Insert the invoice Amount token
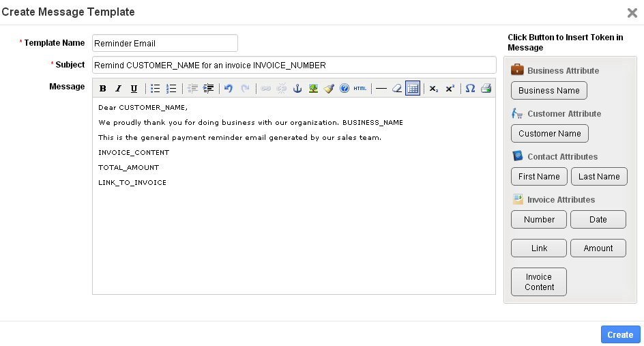The width and height of the screenshot is (644, 346). (598, 248)
